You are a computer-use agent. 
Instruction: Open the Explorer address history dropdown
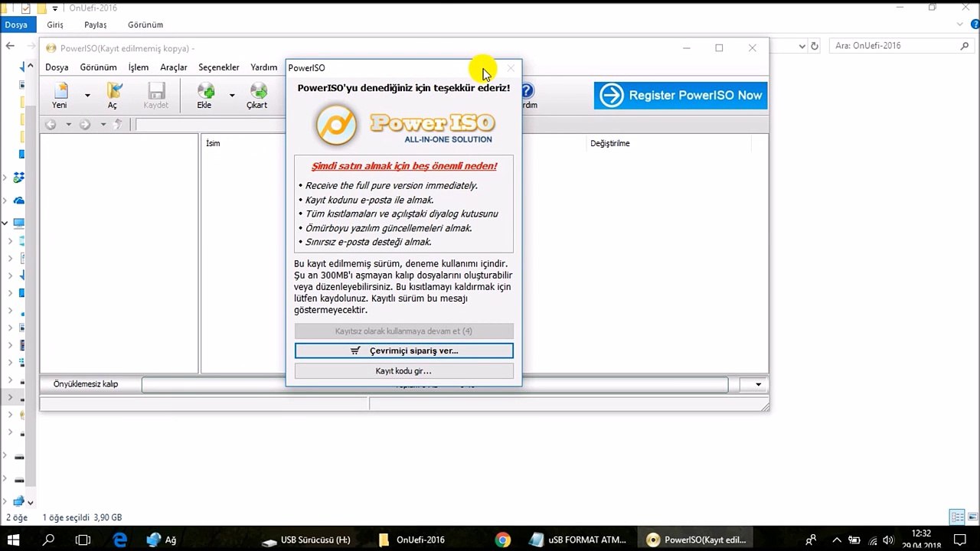802,46
